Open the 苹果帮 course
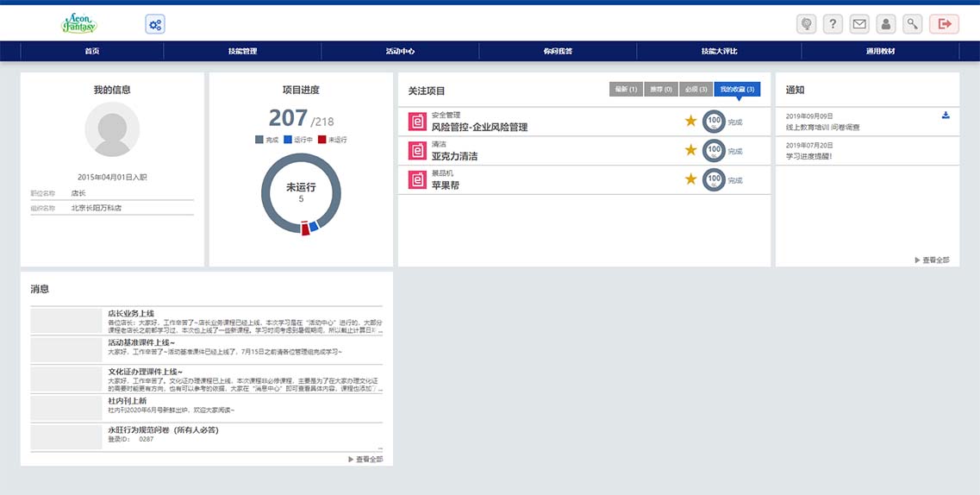Viewport: 980px width, 495px height. 445,185
